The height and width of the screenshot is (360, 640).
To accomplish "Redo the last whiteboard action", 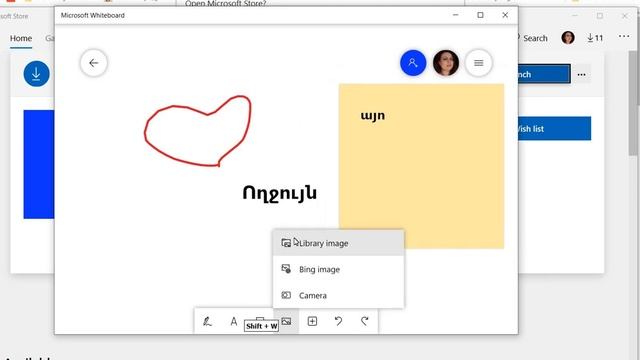I will 364,321.
